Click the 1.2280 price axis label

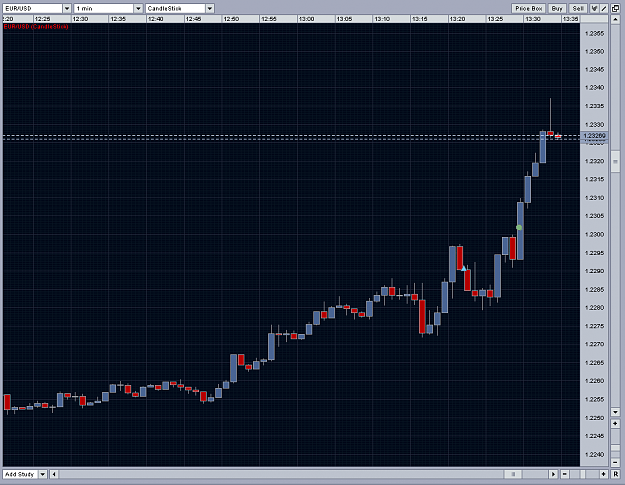point(594,308)
